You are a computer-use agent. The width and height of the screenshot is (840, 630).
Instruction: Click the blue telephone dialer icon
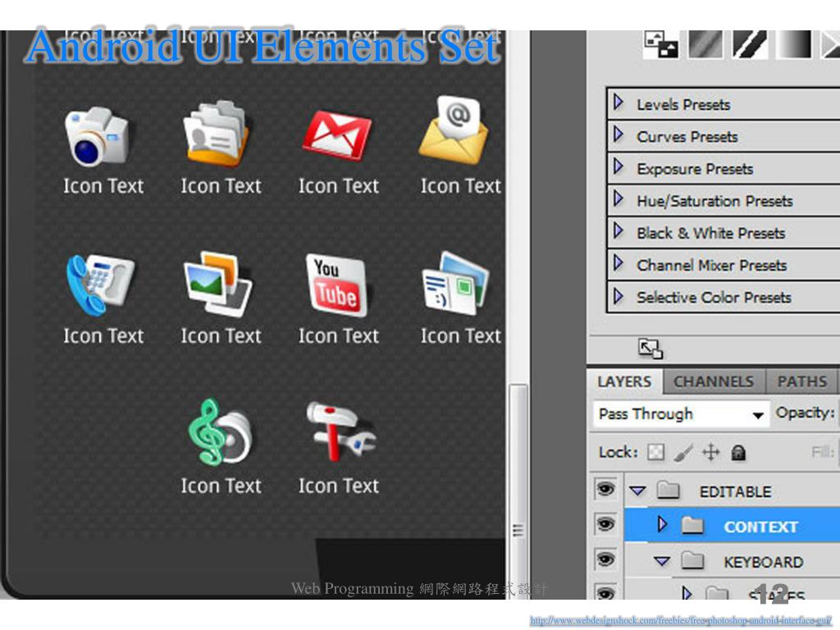(100, 285)
